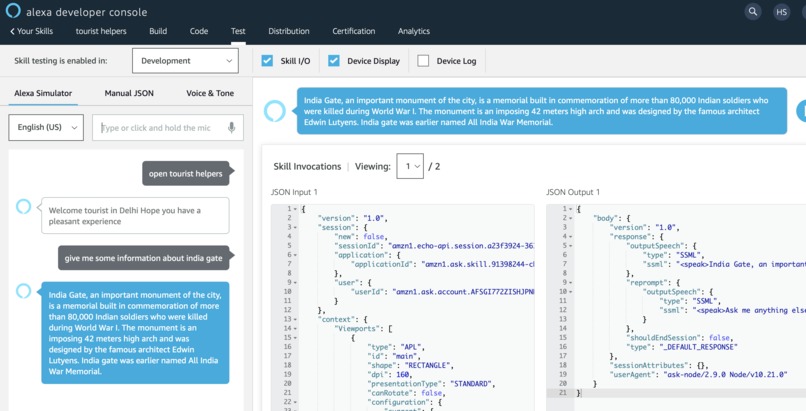Open the Viewing invocation number dropdown
This screenshot has height=411, width=806.
click(x=410, y=166)
